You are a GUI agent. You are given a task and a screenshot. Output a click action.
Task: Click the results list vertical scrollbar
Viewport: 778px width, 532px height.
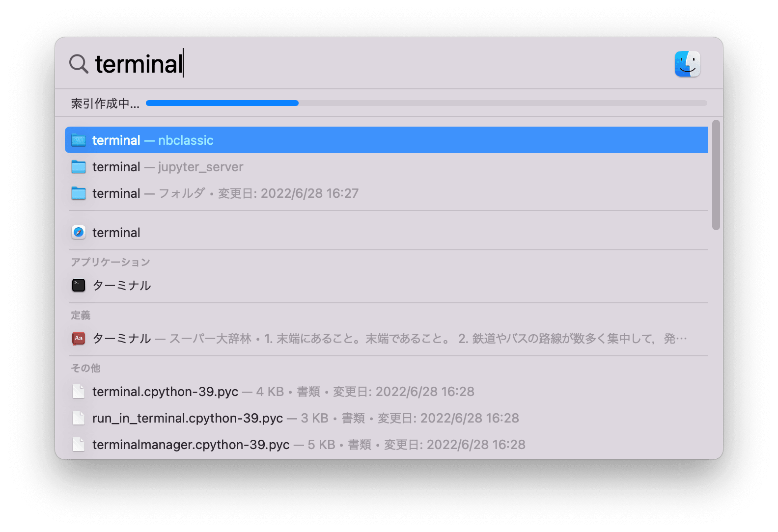click(x=716, y=175)
